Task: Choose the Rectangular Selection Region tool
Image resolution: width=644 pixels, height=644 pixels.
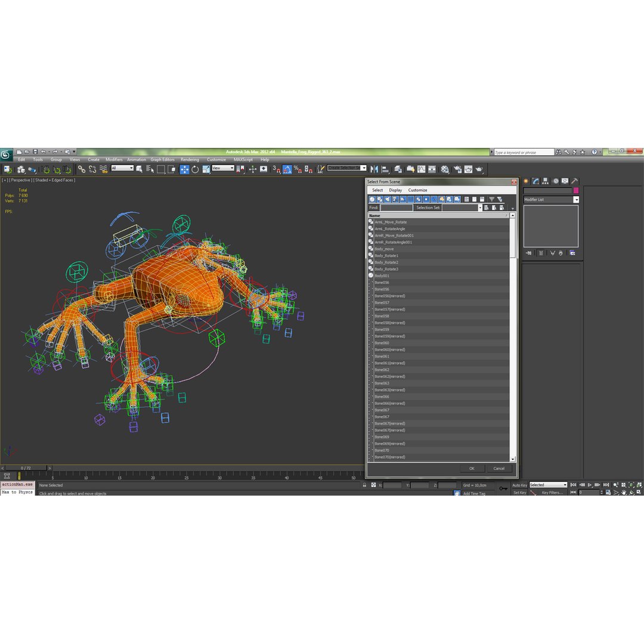Action: click(161, 169)
